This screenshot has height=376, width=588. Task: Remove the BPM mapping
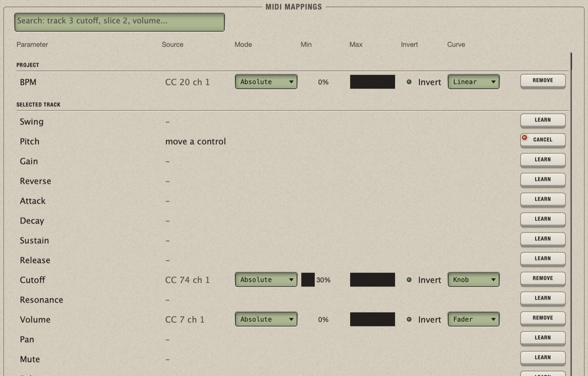543,81
